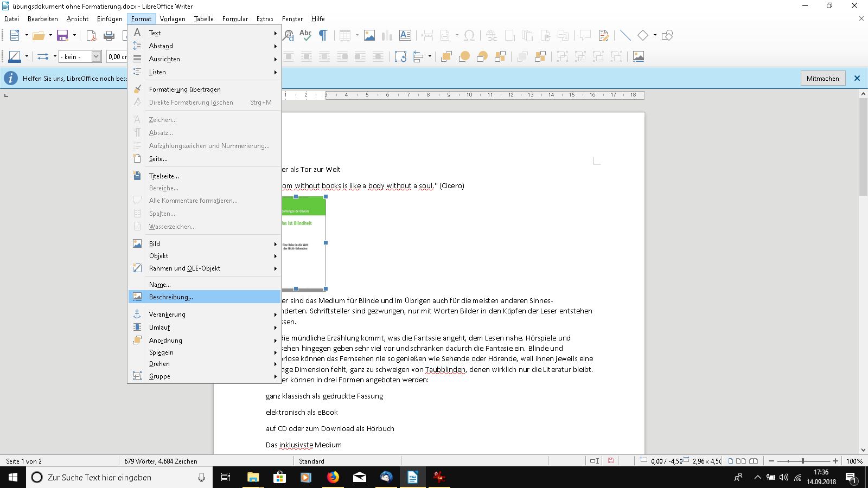The image size is (868, 488).
Task: Click the Back One icon
Action: click(482, 57)
